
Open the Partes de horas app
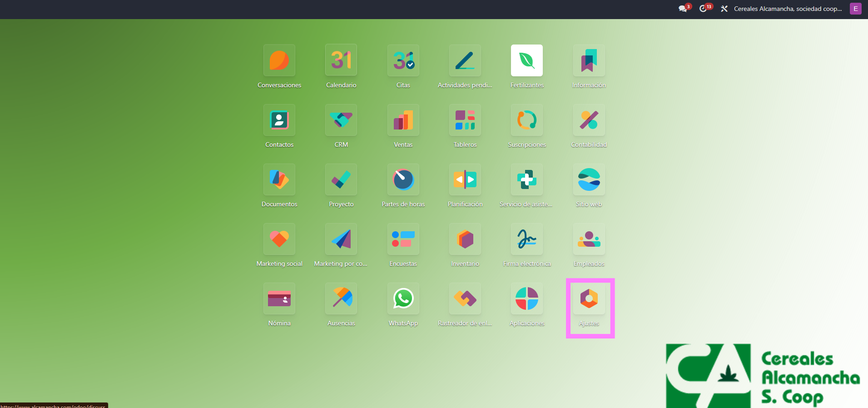pos(403,179)
